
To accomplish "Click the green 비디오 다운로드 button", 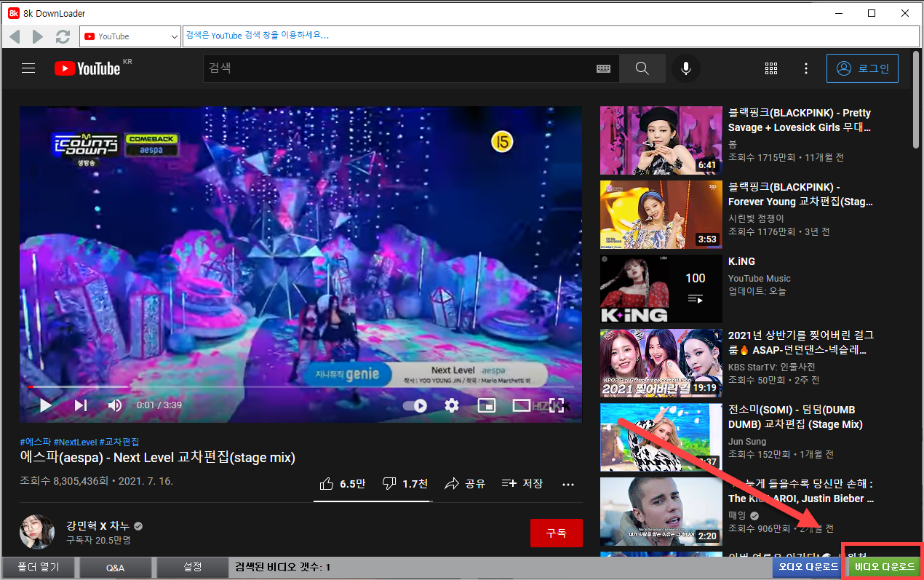I will click(885, 567).
